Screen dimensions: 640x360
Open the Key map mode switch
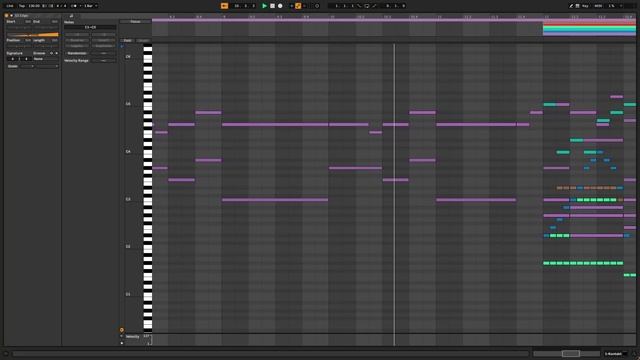[585, 6]
